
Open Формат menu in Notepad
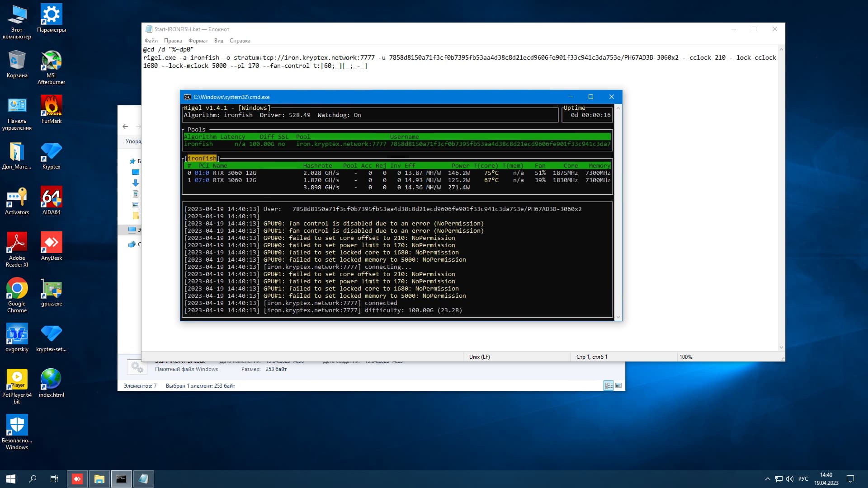pos(198,41)
